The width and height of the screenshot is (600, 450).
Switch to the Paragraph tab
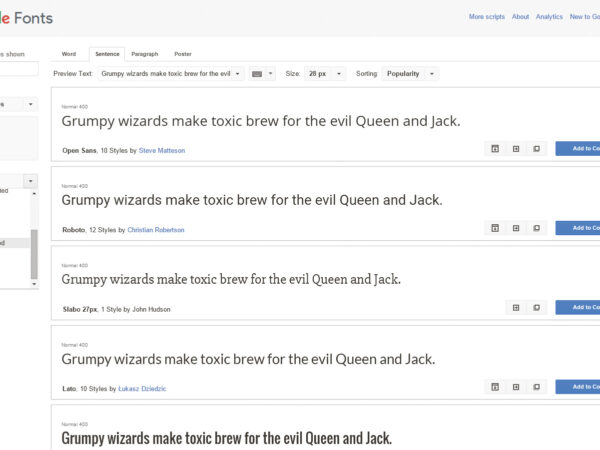coord(144,54)
